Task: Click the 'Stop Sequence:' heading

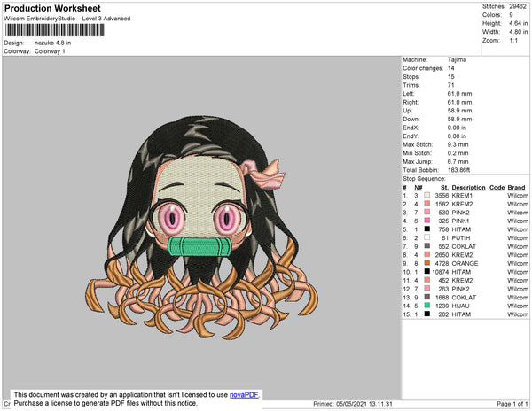Action: (x=424, y=179)
